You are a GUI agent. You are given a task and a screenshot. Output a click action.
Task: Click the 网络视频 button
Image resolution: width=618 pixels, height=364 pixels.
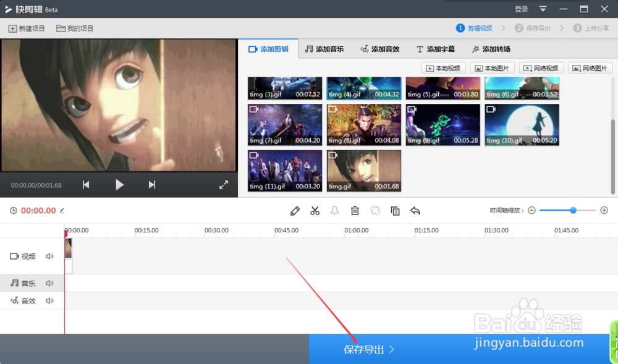pos(541,68)
